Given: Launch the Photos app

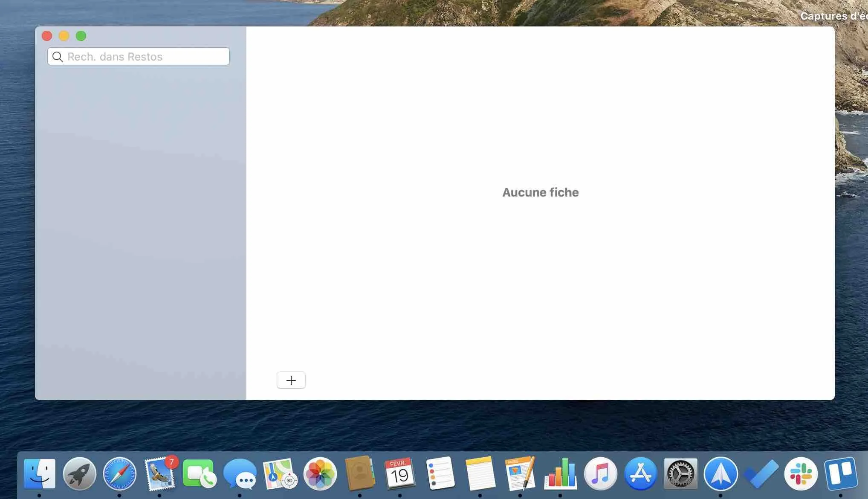Looking at the screenshot, I should point(320,474).
